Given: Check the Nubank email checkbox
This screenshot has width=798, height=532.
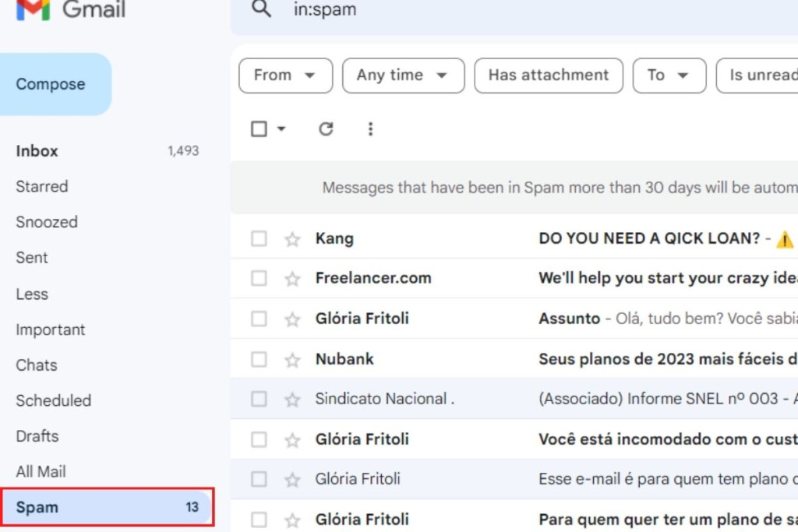Looking at the screenshot, I should (x=259, y=359).
